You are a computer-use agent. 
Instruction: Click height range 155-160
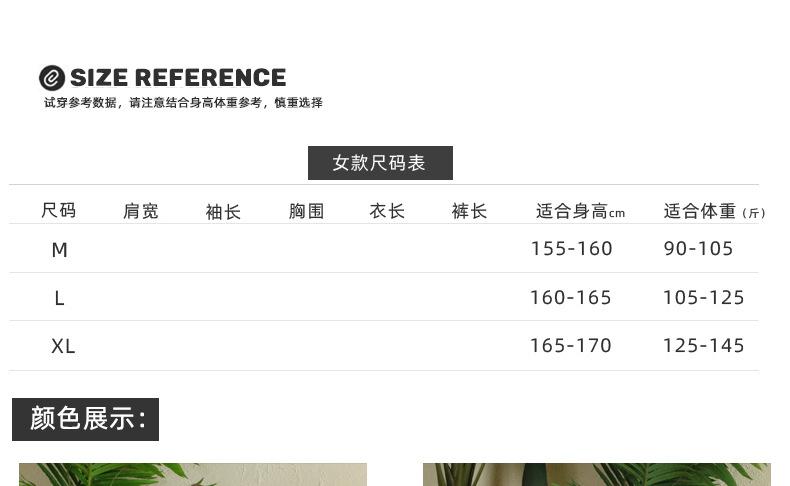click(571, 249)
